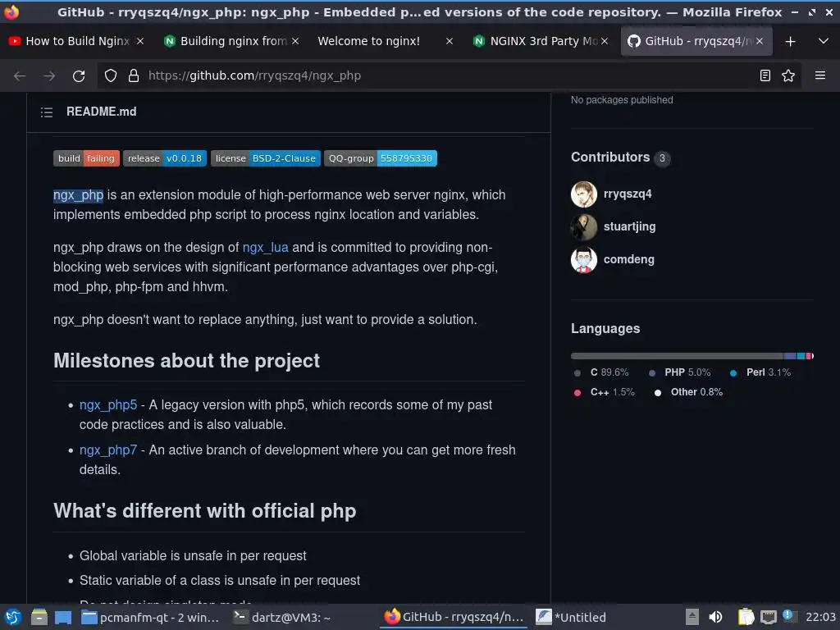The image size is (840, 630).
Task: Open the taskbar file manager icon
Action: [x=39, y=617]
